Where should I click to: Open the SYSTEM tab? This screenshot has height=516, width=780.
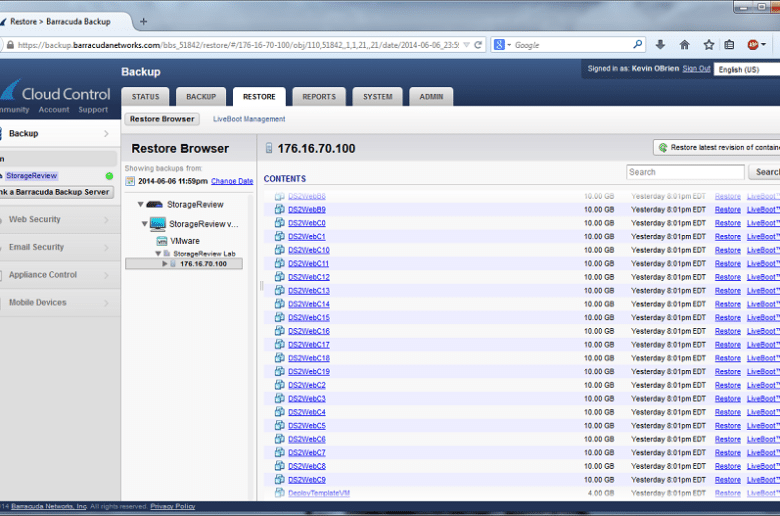378,97
